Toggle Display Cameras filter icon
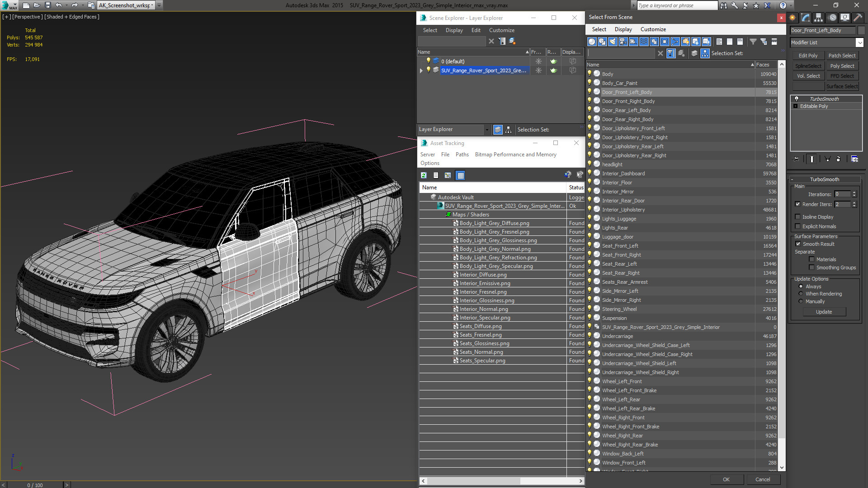 (x=623, y=42)
